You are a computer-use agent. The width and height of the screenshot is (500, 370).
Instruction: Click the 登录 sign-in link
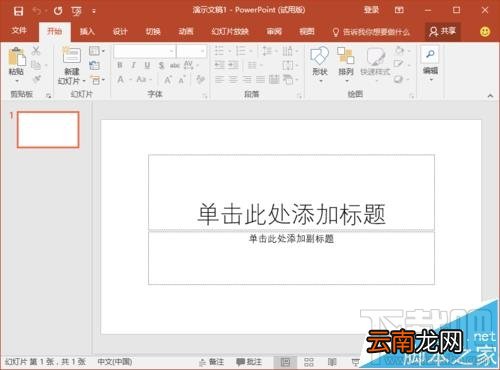[371, 10]
